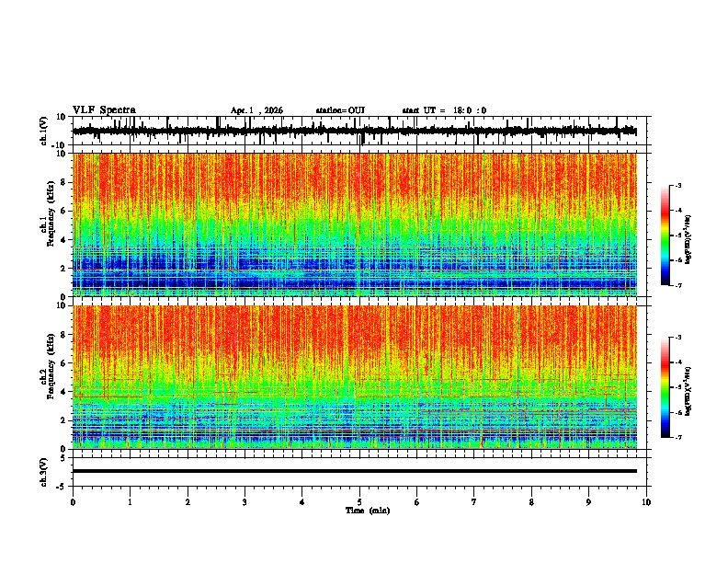Click the ch.2 color bar log(PSD) label
Screen dimensions: 728x563
tap(688, 392)
